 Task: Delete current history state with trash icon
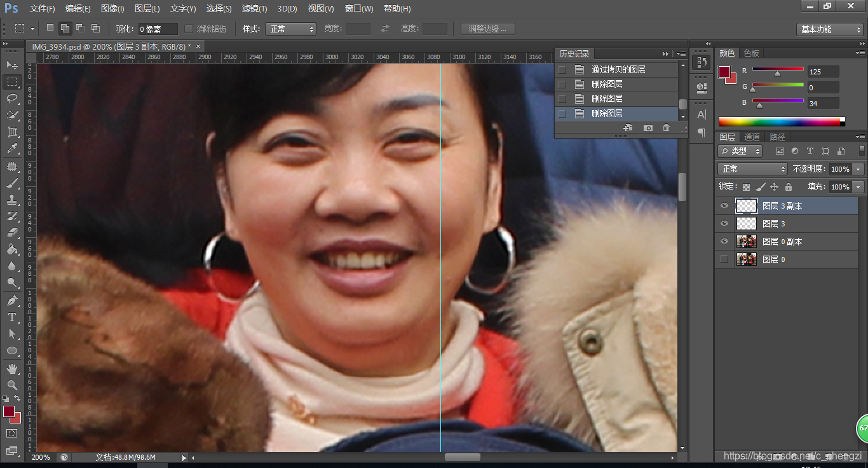pyautogui.click(x=666, y=128)
